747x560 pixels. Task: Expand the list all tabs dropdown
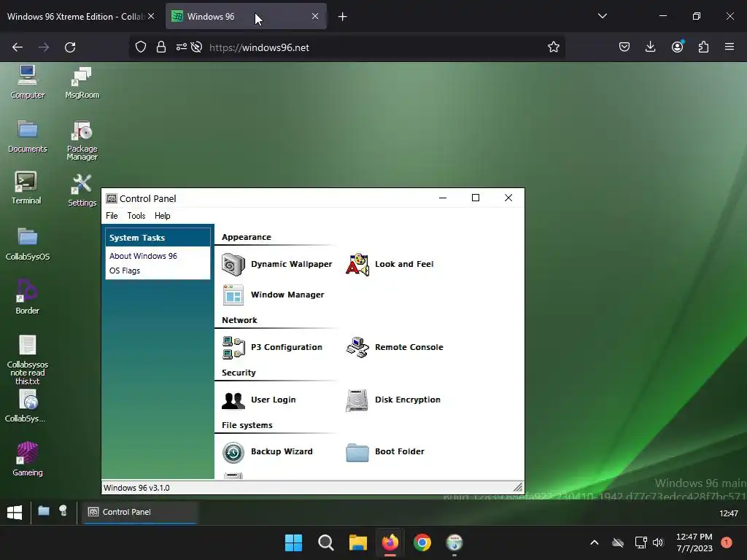tap(602, 16)
